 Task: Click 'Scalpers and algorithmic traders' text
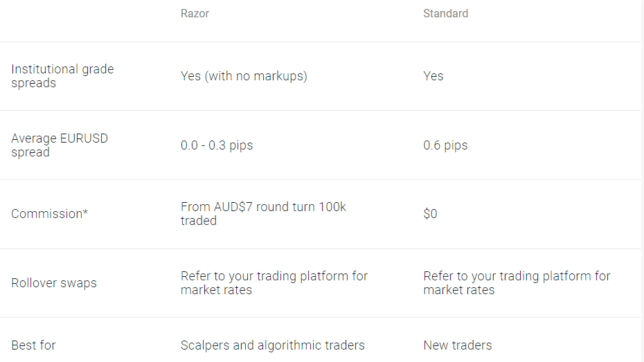[273, 345]
